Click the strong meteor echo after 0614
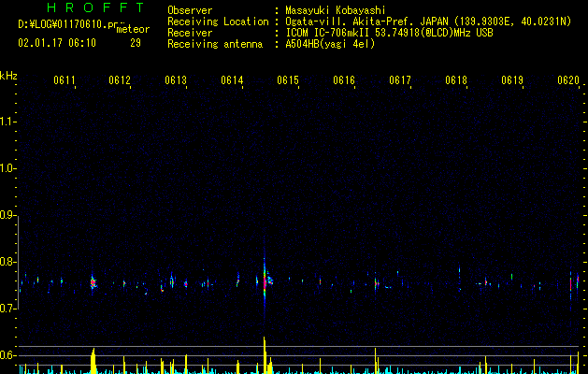Viewport: 588px width, 374px height. pyautogui.click(x=265, y=281)
